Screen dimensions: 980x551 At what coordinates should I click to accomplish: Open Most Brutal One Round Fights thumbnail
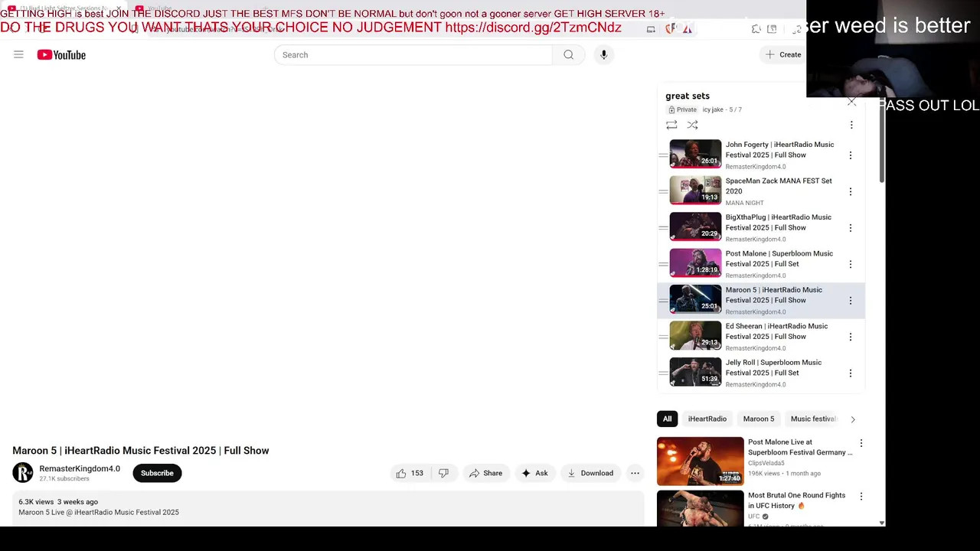point(700,508)
